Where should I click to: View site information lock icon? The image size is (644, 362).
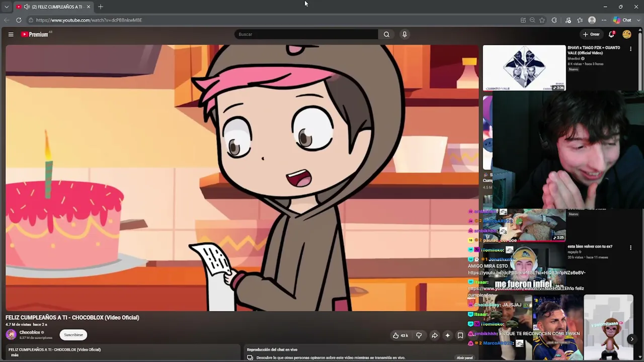tap(31, 20)
